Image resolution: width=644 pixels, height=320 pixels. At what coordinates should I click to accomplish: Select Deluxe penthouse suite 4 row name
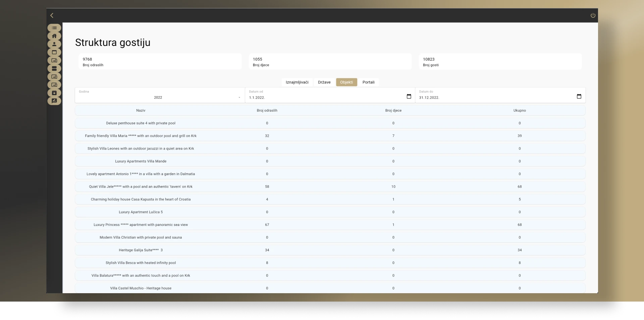click(141, 123)
